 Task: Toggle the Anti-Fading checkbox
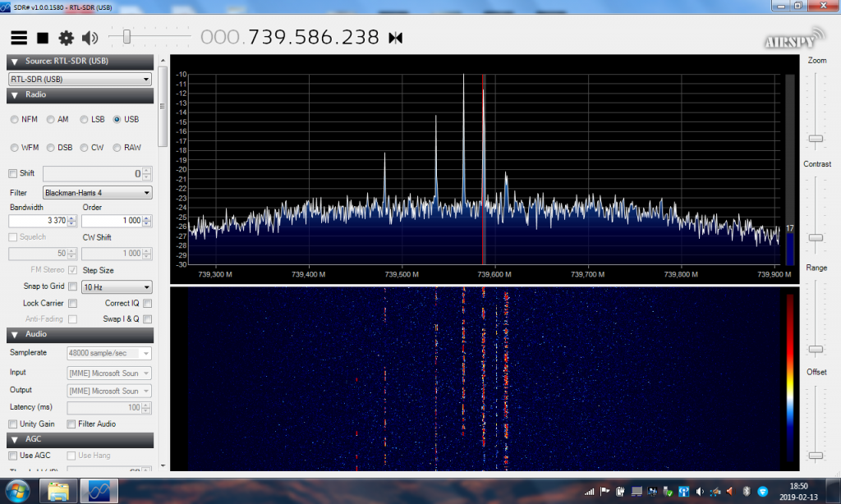[72, 319]
